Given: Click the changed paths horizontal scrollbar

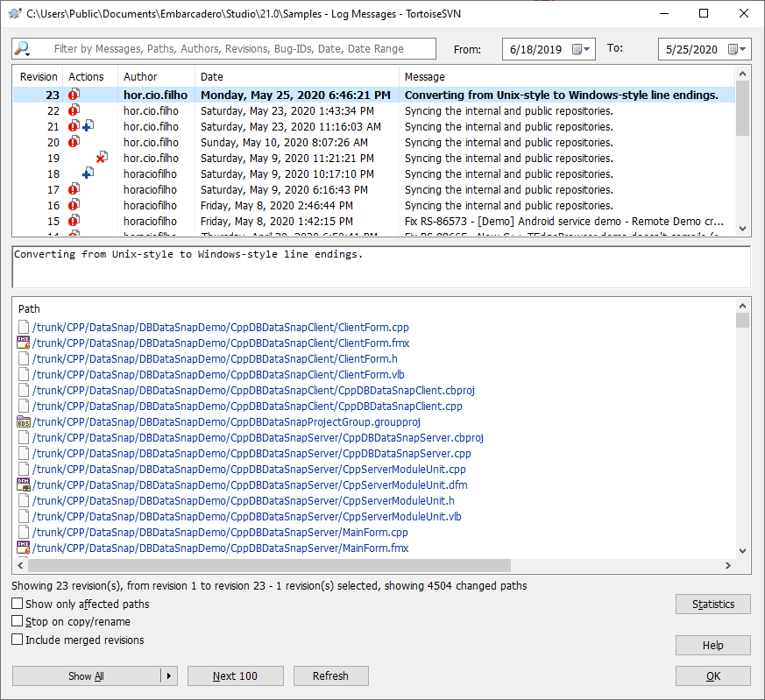Looking at the screenshot, I should (263, 566).
